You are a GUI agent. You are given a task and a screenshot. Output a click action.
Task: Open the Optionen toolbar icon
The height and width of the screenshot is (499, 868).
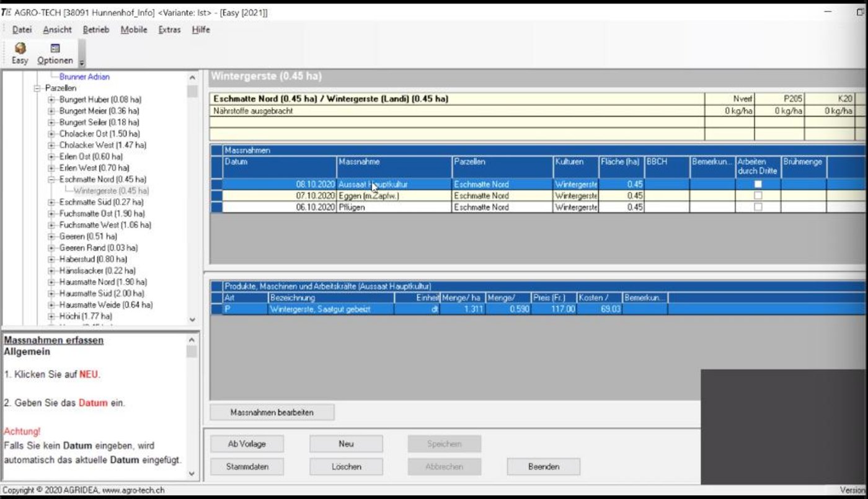click(55, 53)
